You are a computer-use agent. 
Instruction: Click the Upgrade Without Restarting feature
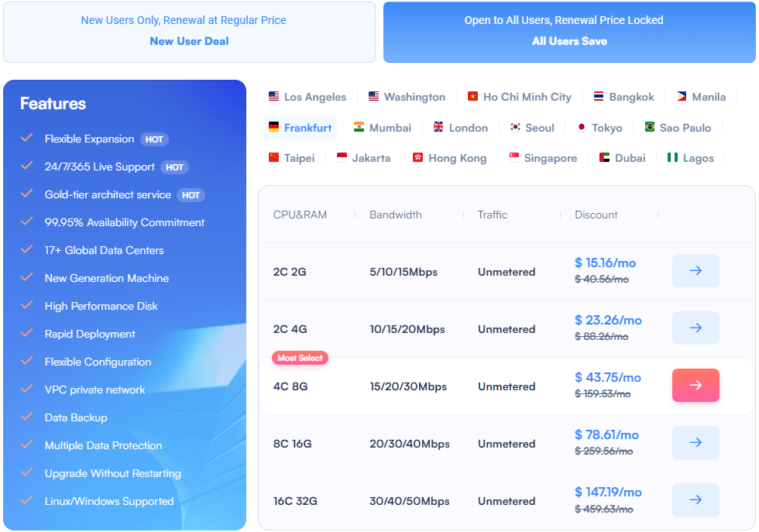coord(113,473)
